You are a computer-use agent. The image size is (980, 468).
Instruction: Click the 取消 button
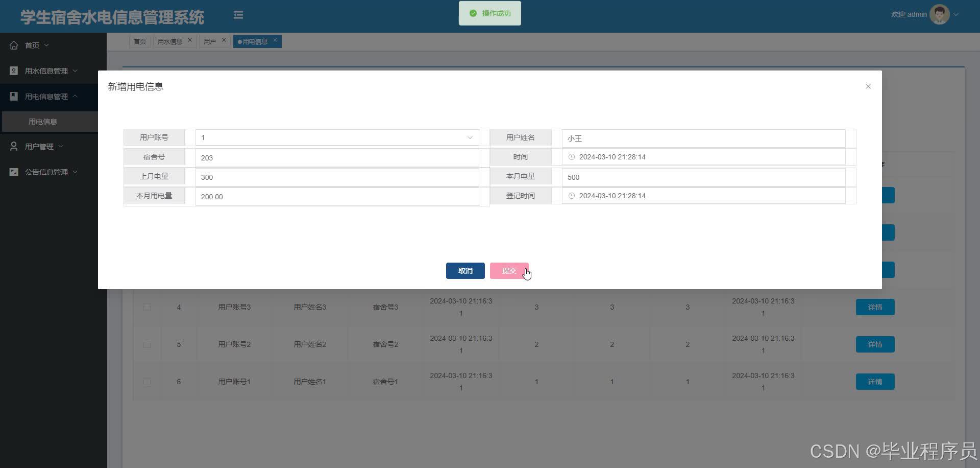tap(465, 271)
